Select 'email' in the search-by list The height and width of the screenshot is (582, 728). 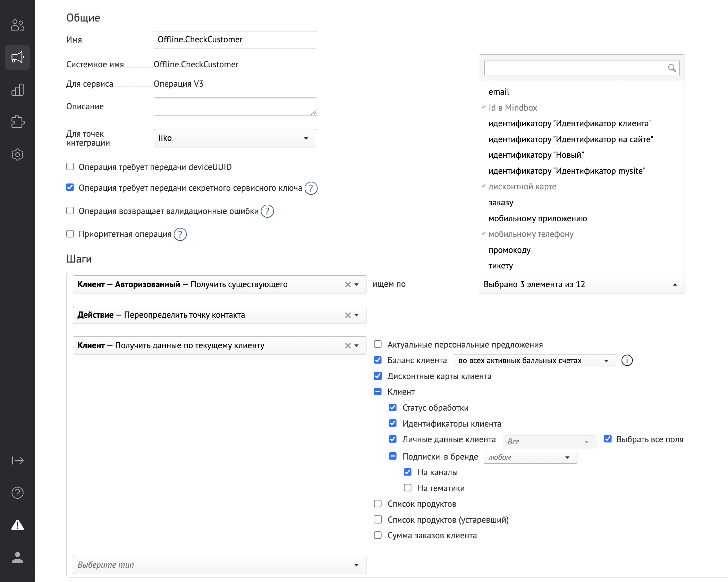tap(582, 92)
